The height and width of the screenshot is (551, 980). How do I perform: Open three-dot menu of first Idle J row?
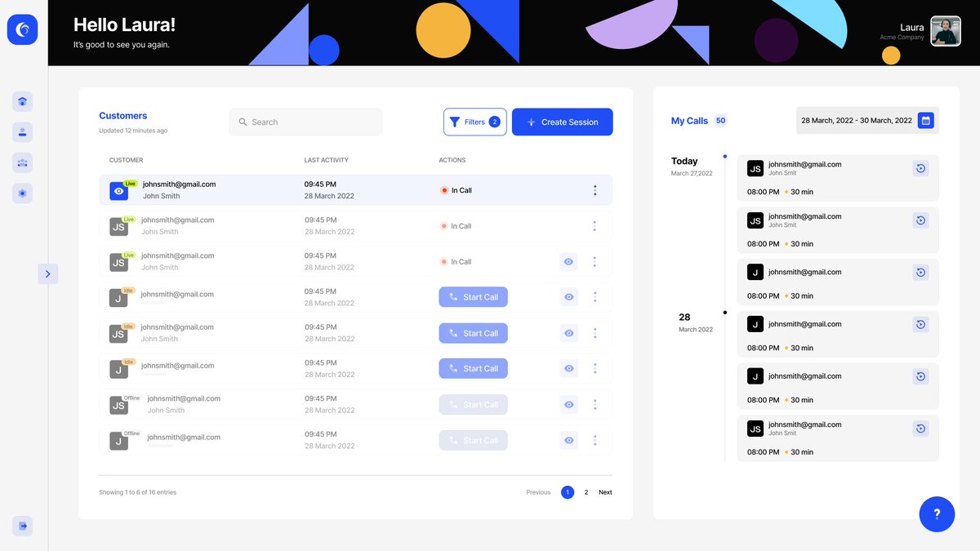pos(595,297)
